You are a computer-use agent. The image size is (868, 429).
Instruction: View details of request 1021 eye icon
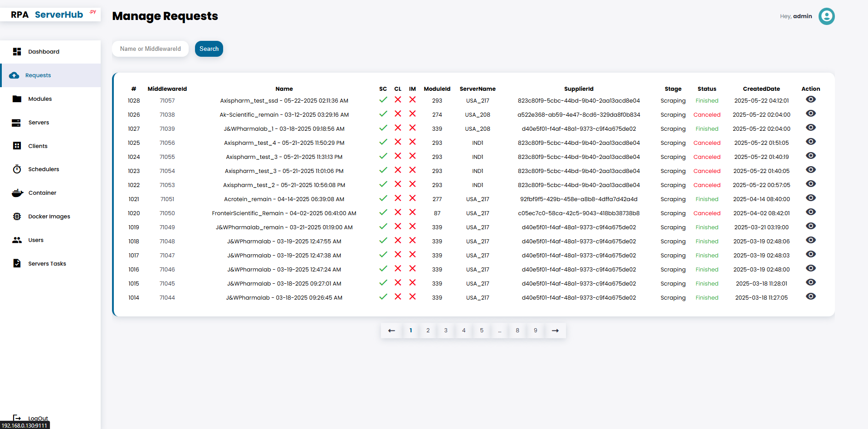(810, 198)
